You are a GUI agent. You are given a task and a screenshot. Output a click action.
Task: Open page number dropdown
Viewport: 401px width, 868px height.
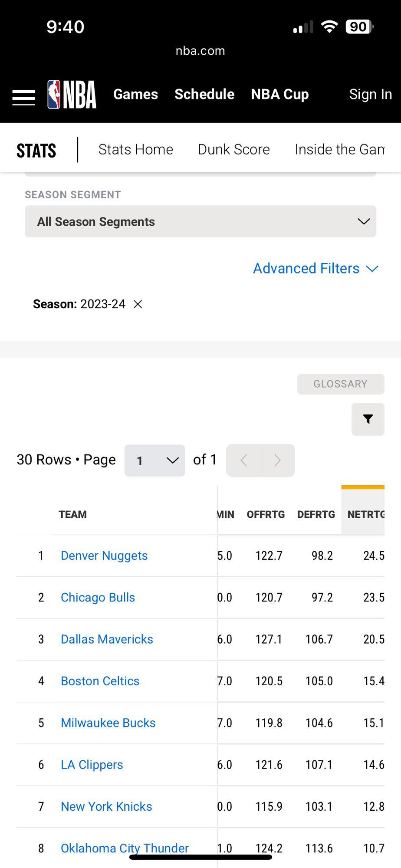click(x=154, y=460)
